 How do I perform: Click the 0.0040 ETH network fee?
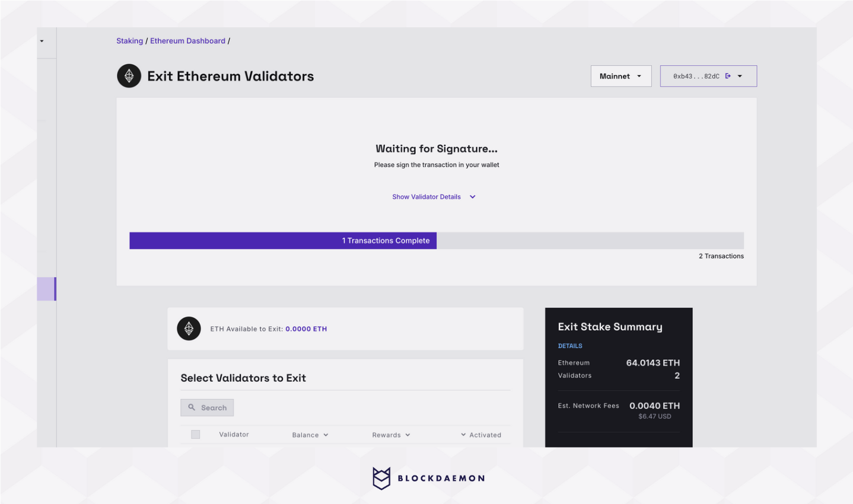coord(655,406)
